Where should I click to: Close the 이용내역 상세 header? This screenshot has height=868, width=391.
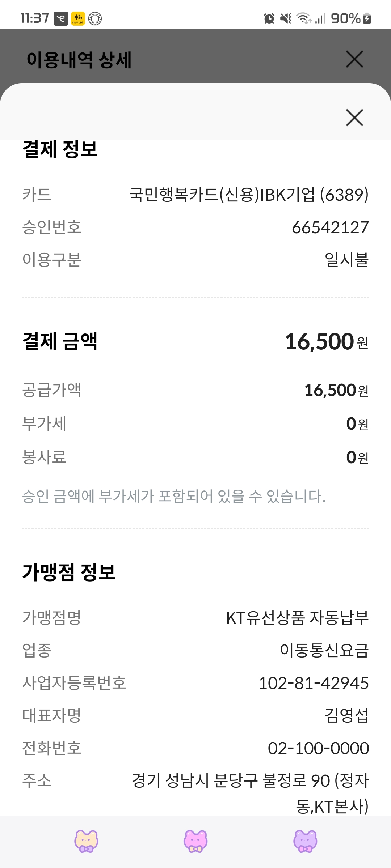(x=354, y=59)
